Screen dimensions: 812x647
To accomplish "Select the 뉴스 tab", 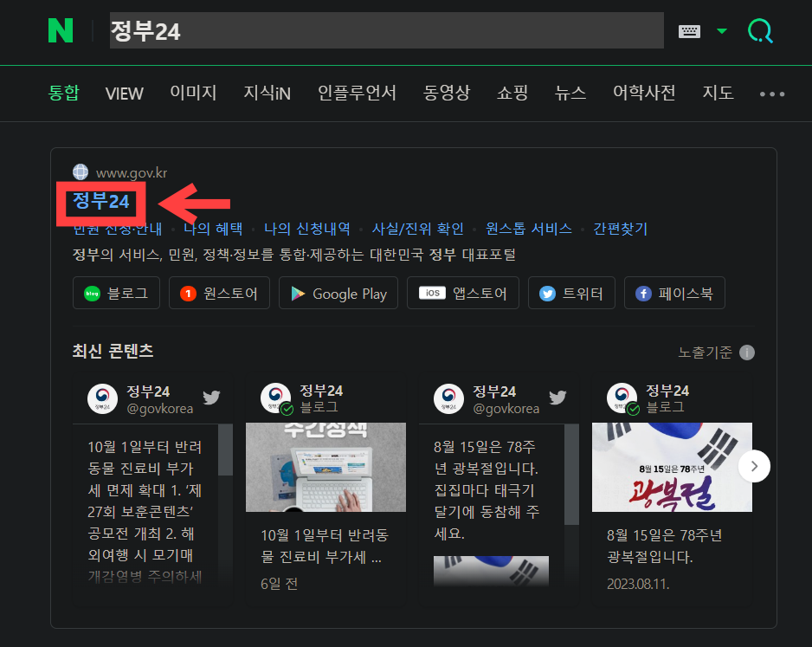I will point(570,94).
